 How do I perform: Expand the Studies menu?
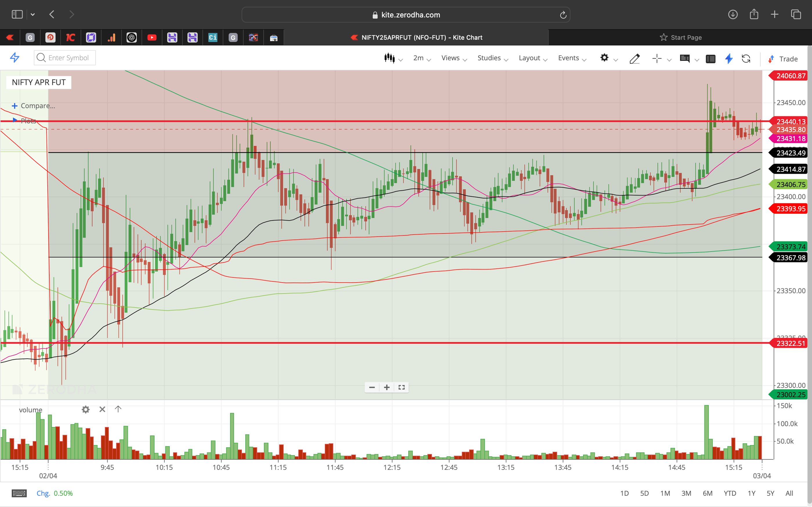pyautogui.click(x=489, y=58)
